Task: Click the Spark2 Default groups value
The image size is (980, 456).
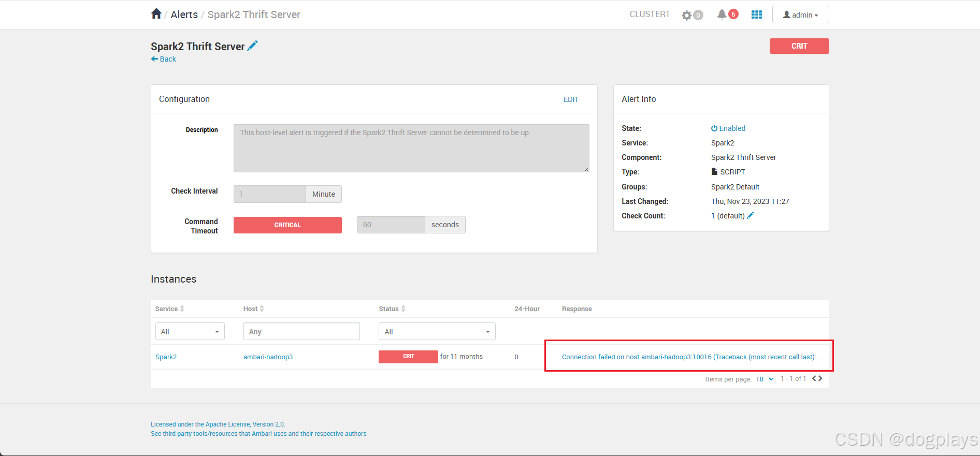Action: pos(735,187)
